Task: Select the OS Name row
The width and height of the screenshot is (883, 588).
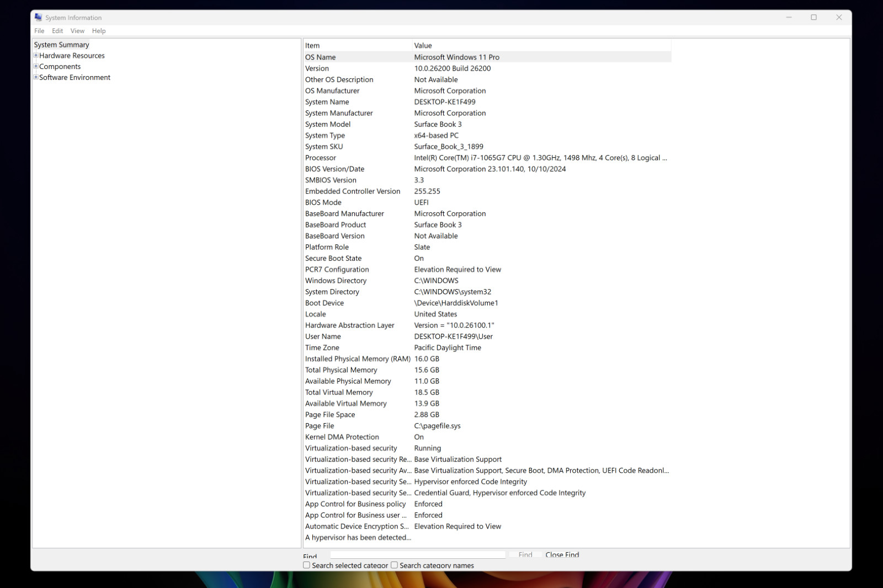Action: point(487,57)
